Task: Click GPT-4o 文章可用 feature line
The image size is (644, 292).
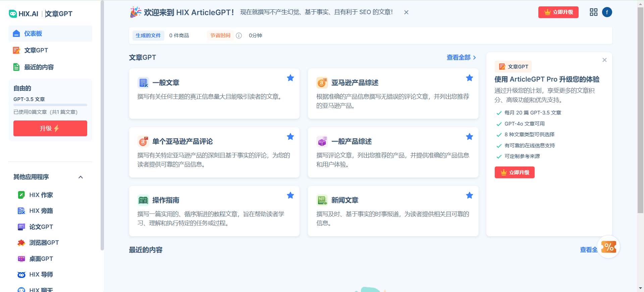Action: click(x=525, y=124)
